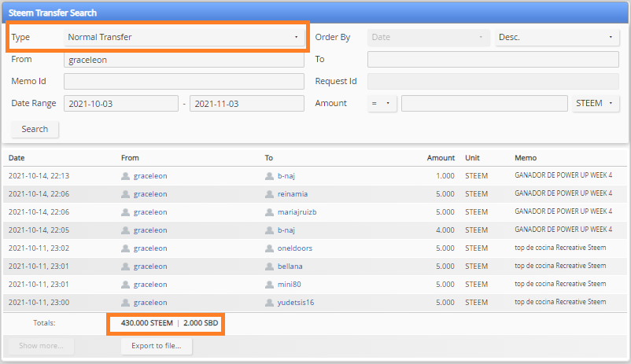The height and width of the screenshot is (364, 631).
Task: Click user avatar icon beside mini80
Action: (269, 285)
